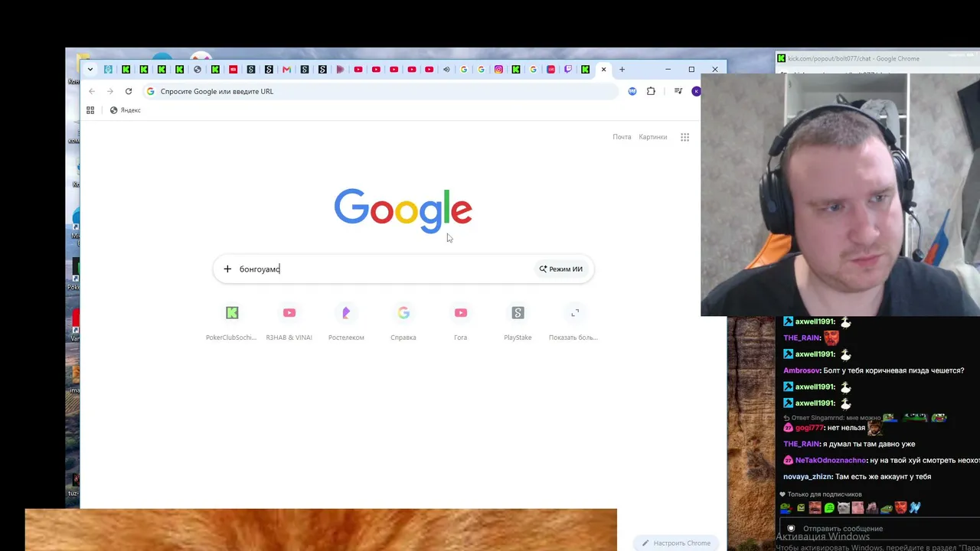Open the Картинки link

click(653, 137)
